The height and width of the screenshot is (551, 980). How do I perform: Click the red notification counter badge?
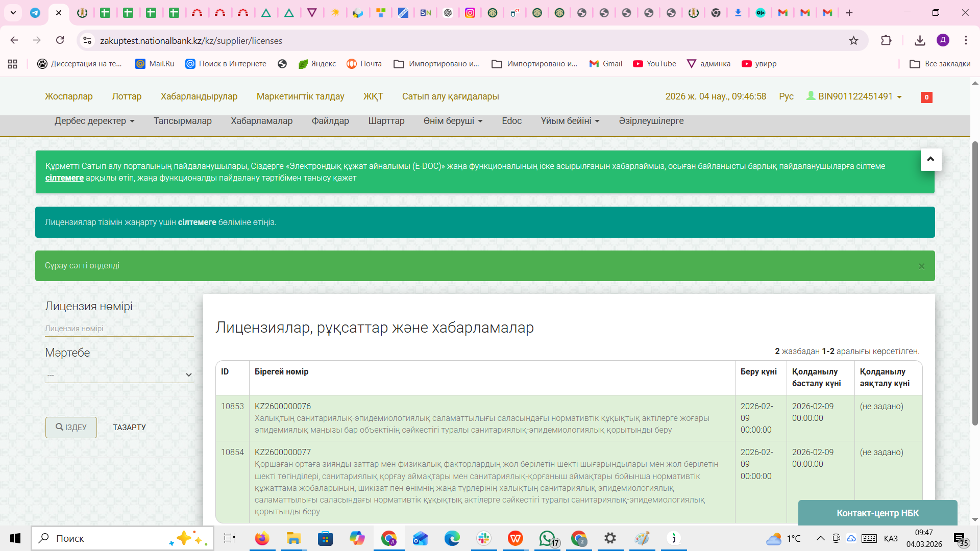[926, 97]
